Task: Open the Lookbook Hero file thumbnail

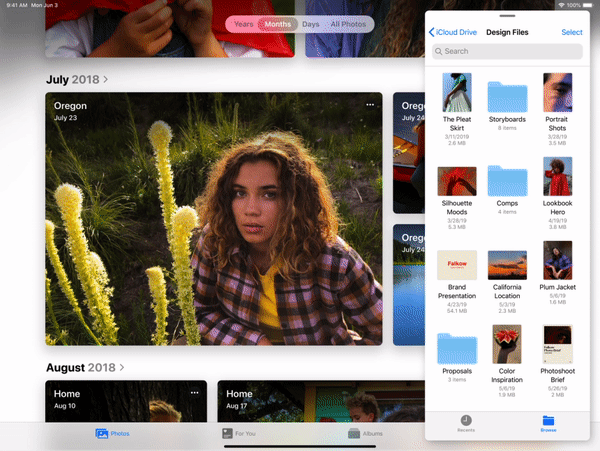Action: click(x=558, y=176)
